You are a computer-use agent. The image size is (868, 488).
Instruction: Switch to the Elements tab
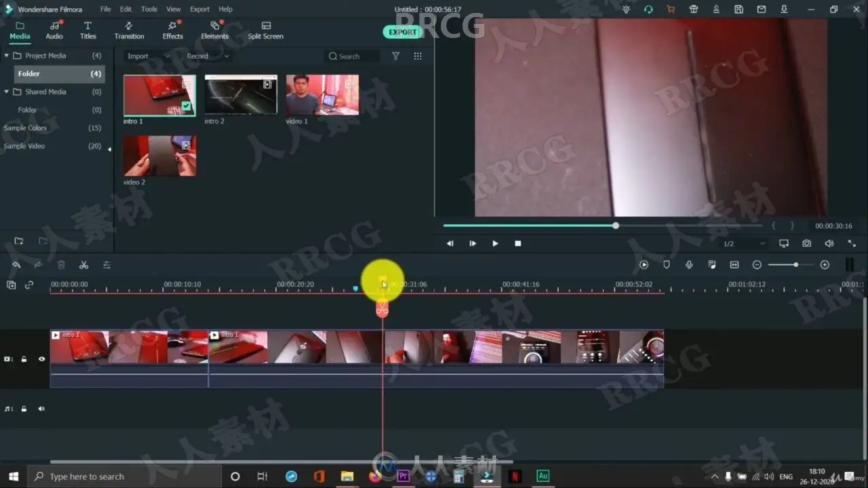(215, 31)
